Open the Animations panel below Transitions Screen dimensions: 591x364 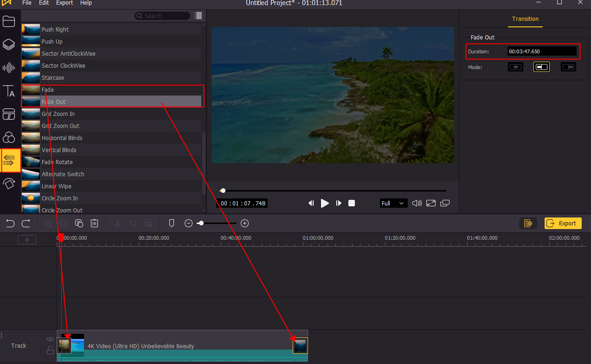9,184
